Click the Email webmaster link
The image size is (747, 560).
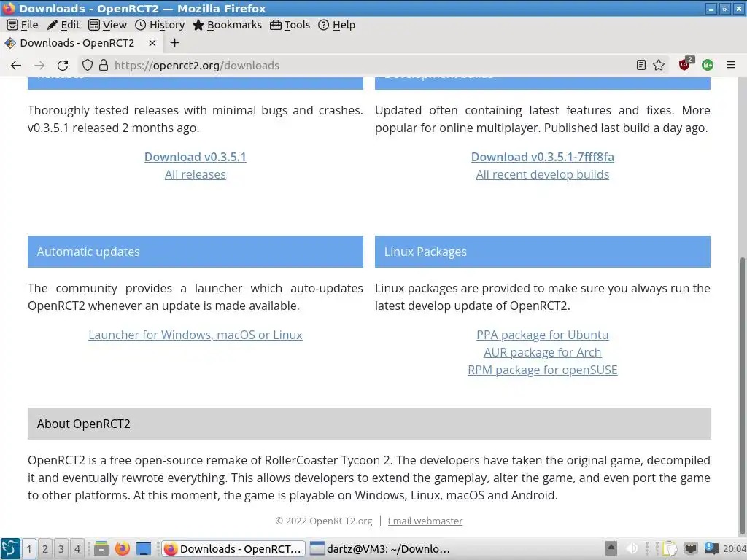pyautogui.click(x=425, y=521)
